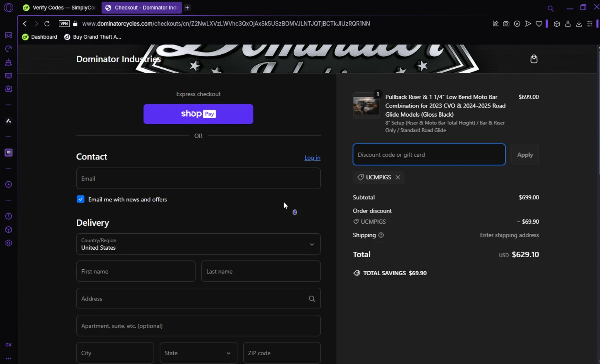Open a new tab with plus button

click(x=187, y=8)
